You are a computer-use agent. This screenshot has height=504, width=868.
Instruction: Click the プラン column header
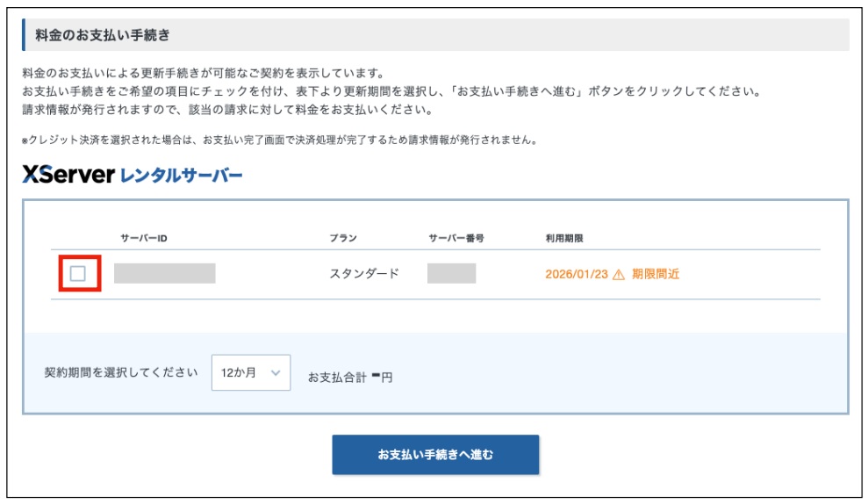(343, 238)
